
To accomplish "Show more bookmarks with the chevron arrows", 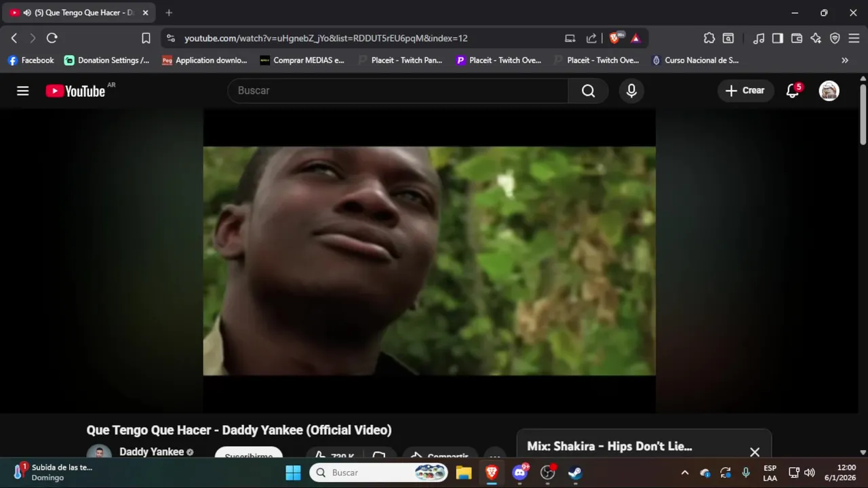I will click(845, 60).
